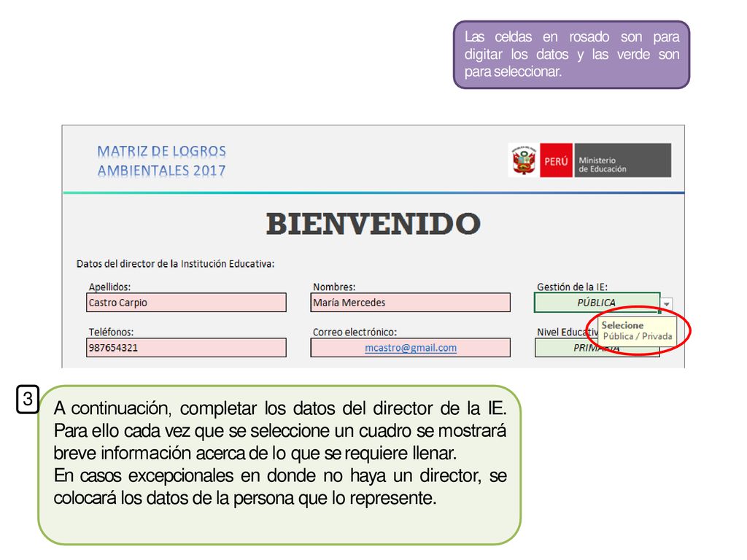Click the Teléfonos label
This screenshot has width=747, height=560.
pos(111,332)
